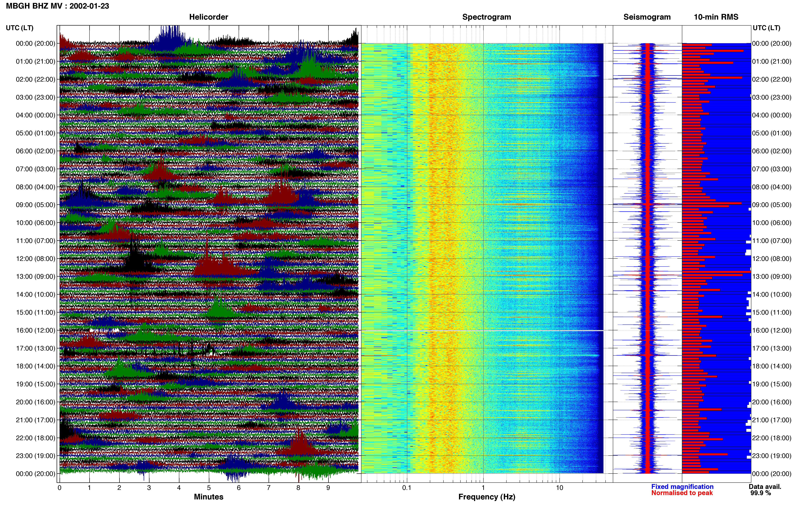Image resolution: width=812 pixels, height=508 pixels.
Task: Select the "Helicorder" panel heading
Action: [209, 17]
